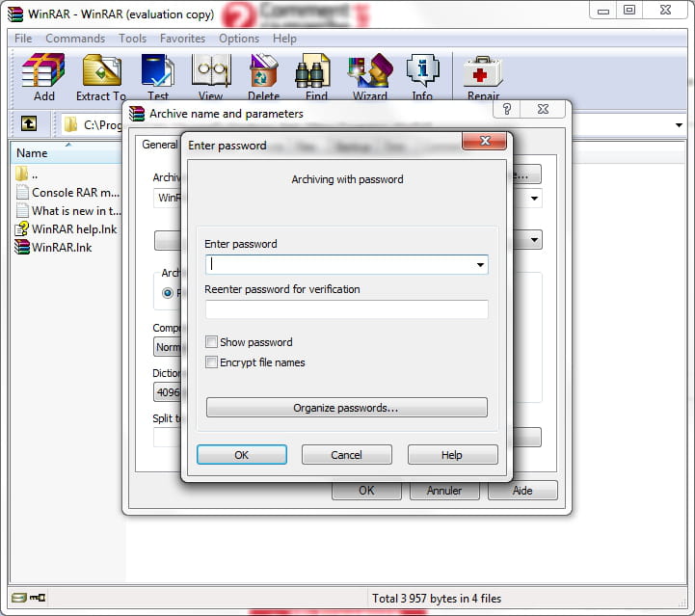Open the Commands menu
The width and height of the screenshot is (695, 616).
click(75, 39)
